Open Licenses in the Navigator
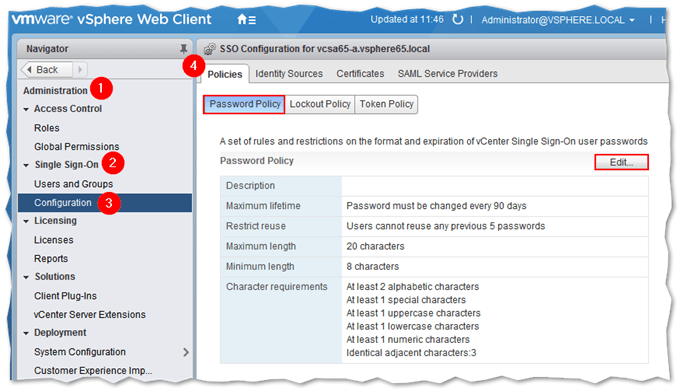The height and width of the screenshot is (391, 680). point(54,240)
